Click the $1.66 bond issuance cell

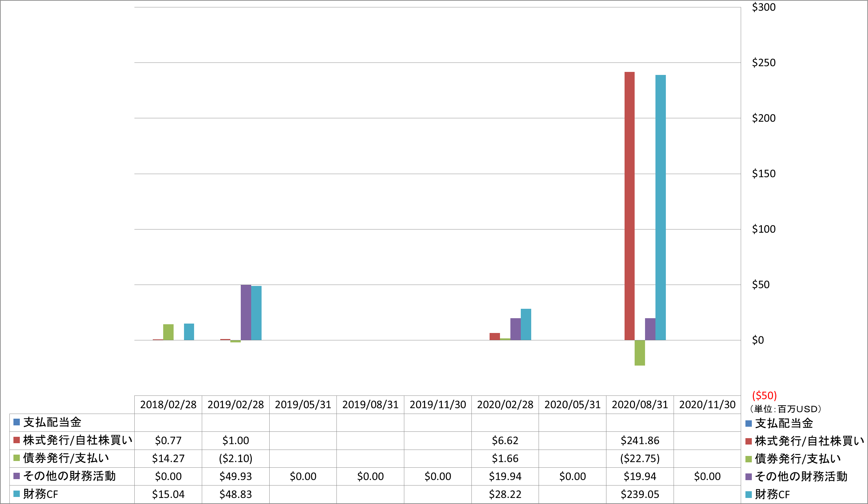pos(505,459)
